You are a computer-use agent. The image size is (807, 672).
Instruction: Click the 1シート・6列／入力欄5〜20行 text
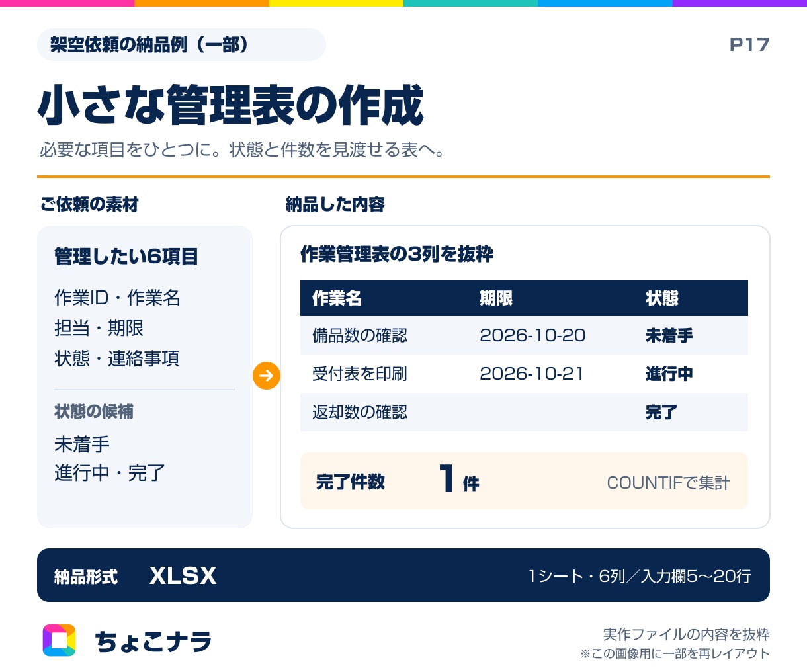640,576
